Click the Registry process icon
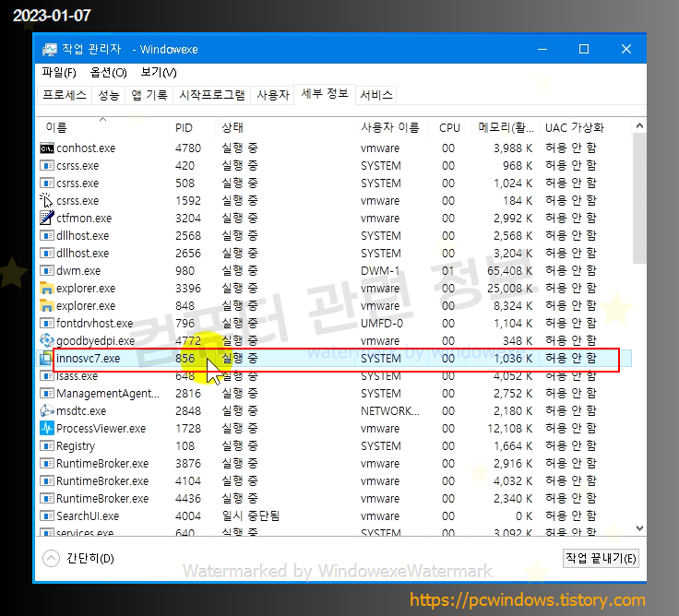Screen dimensions: 679x616 [x=47, y=446]
